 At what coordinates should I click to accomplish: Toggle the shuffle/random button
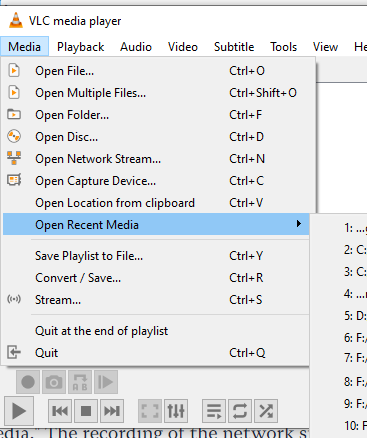(266, 411)
